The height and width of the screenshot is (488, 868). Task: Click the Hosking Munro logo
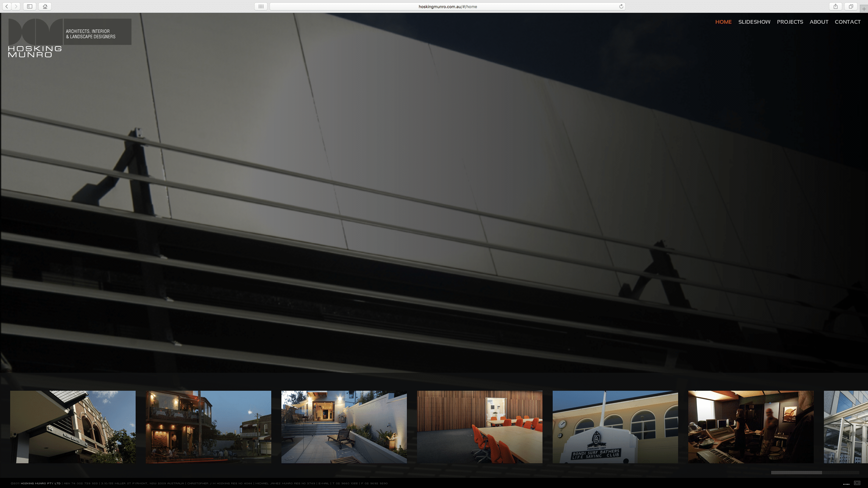35,38
